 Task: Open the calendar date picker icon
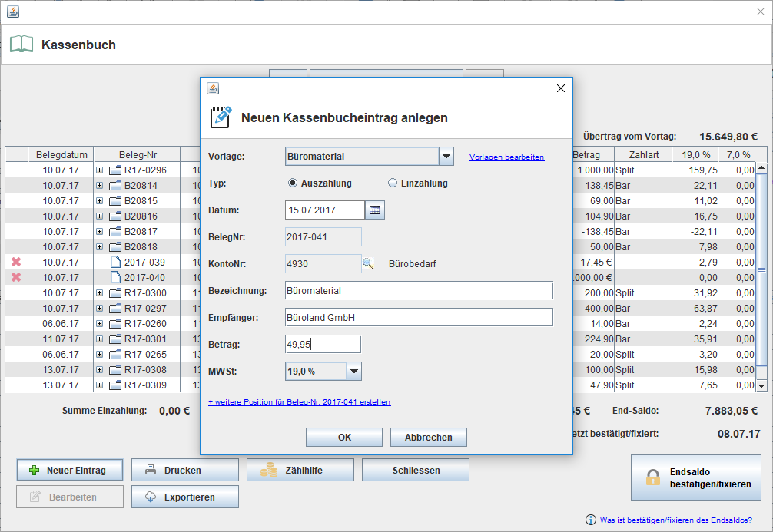374,210
